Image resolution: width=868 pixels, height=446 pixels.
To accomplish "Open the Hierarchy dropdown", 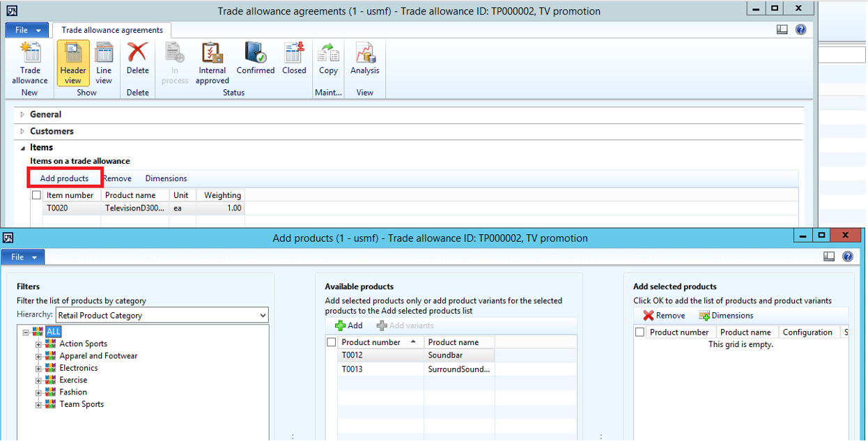I will pyautogui.click(x=262, y=316).
